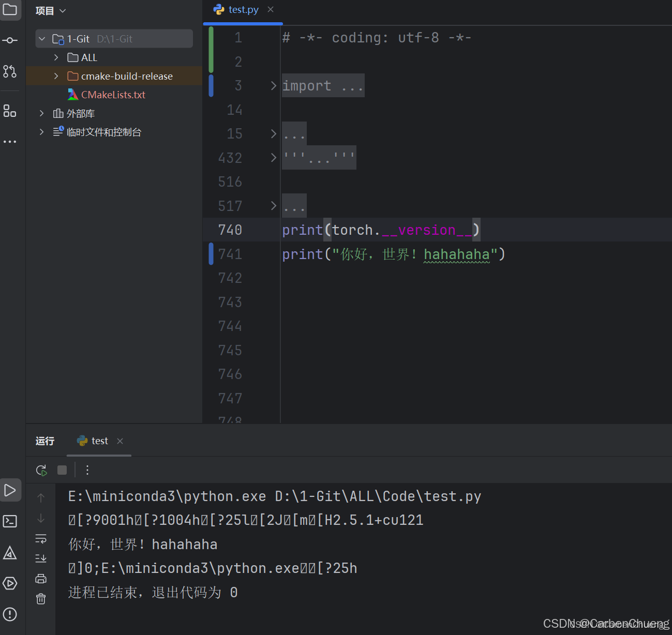
Task: Show more tool windows ellipsis icon
Action: 10,141
